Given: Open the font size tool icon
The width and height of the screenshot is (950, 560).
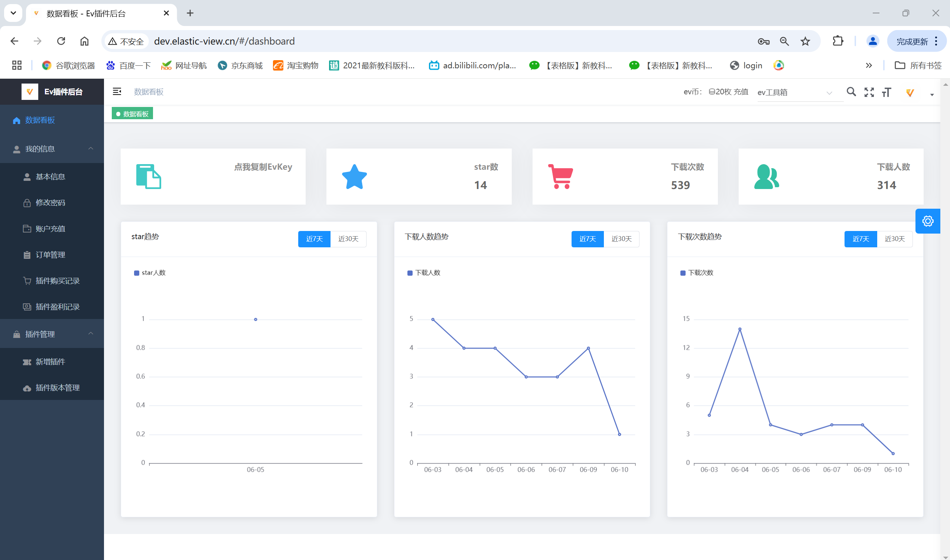Looking at the screenshot, I should tap(886, 92).
